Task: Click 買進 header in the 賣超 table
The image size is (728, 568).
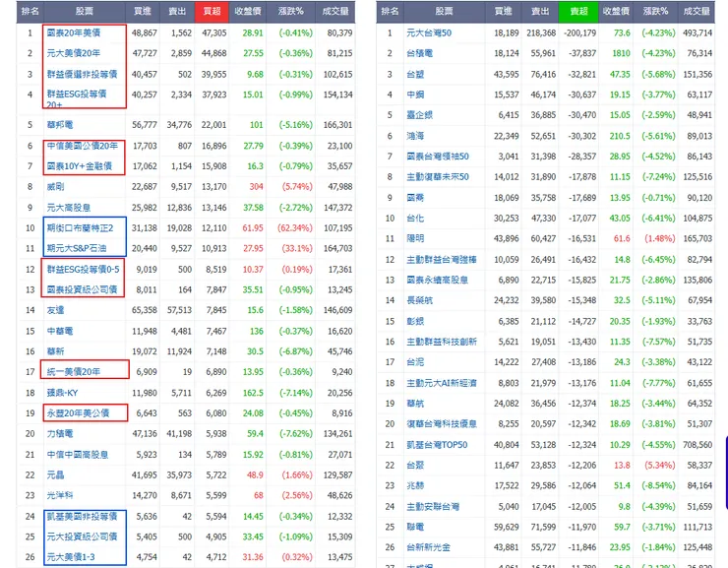Action: click(503, 11)
